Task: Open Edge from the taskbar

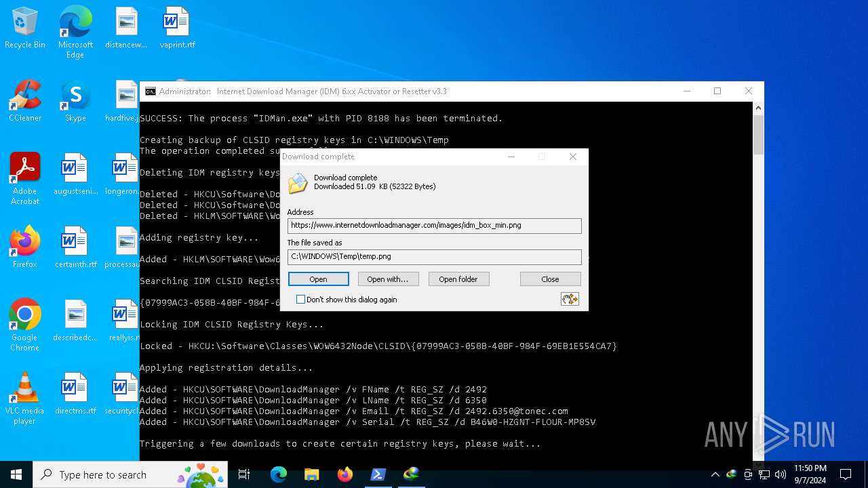Action: tap(279, 474)
